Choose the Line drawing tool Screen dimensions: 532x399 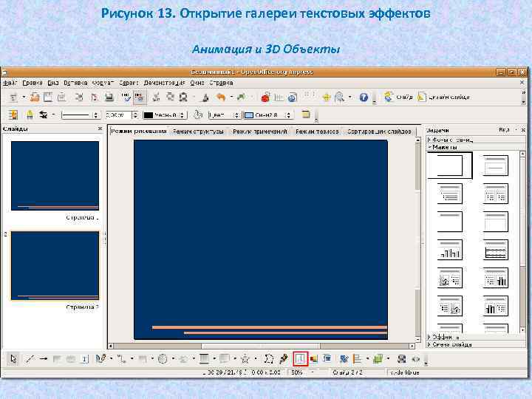pos(30,358)
